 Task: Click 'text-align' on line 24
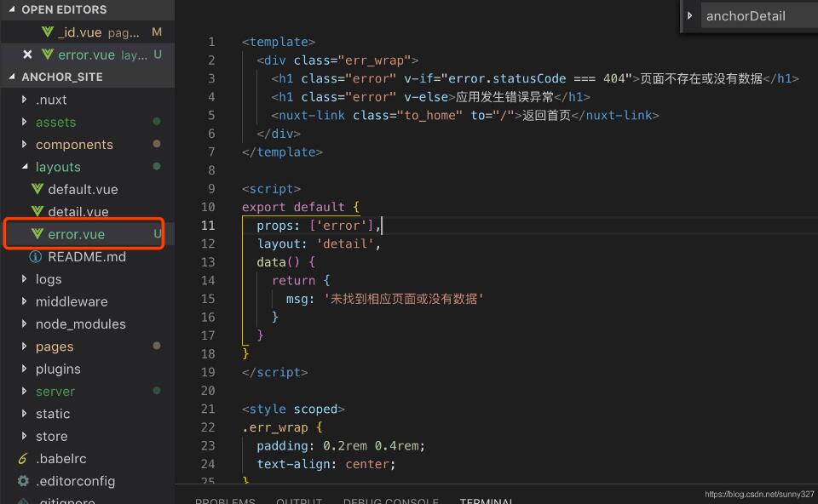click(x=293, y=464)
